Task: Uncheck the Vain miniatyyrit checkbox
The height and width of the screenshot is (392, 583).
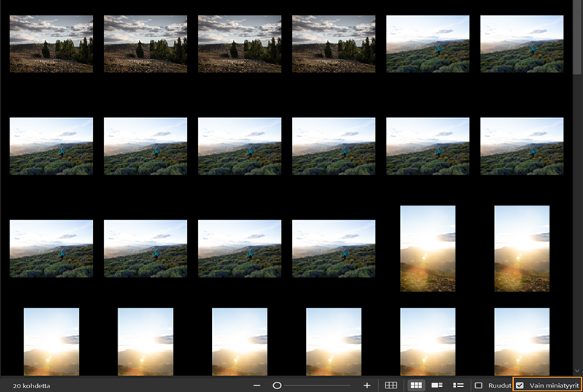Action: (x=520, y=385)
